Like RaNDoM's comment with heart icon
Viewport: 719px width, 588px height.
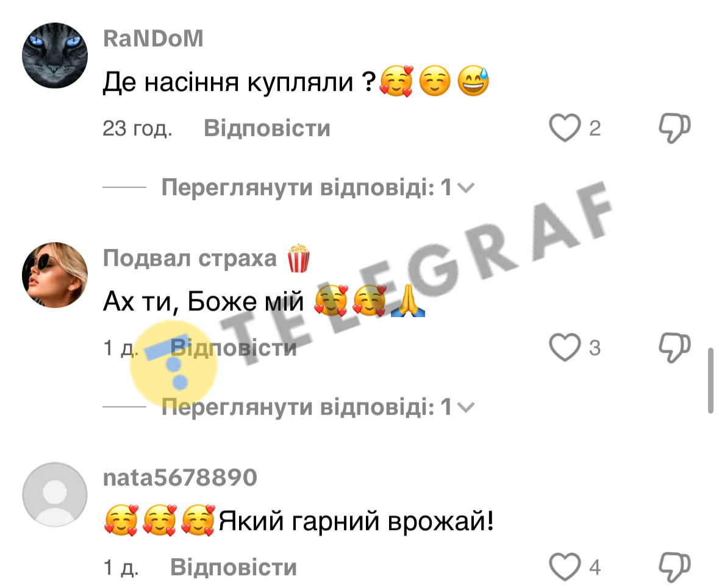(x=565, y=128)
